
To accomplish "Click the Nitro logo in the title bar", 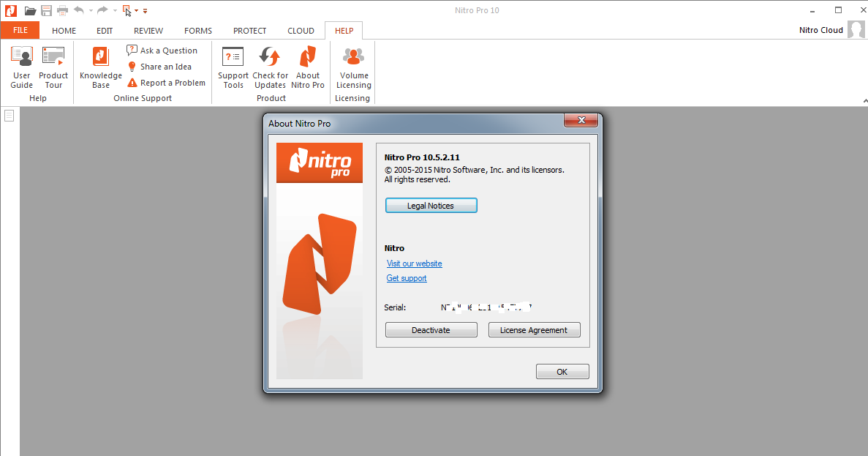I will tap(10, 10).
